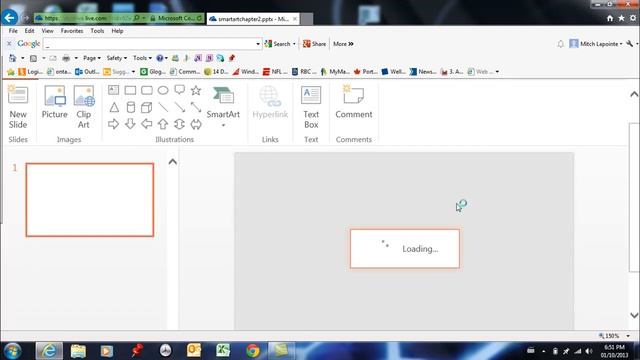Viewport: 640px width, 360px height.
Task: Select the straight line shape
Action: pos(163,107)
